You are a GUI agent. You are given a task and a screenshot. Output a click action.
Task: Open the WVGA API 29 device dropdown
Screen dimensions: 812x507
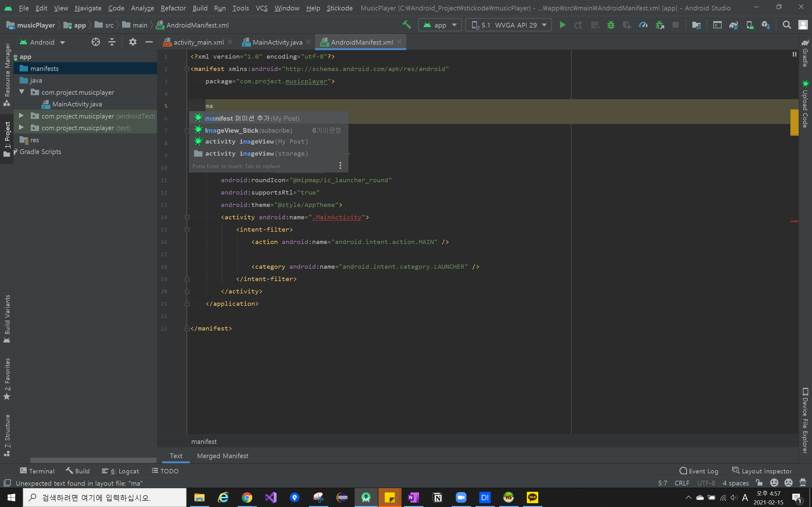coord(509,25)
